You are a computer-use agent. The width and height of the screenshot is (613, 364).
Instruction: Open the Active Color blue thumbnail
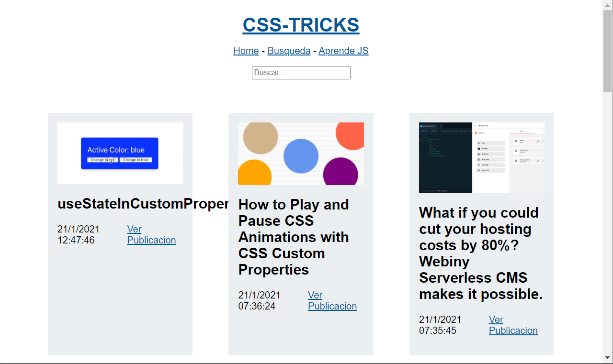pyautogui.click(x=120, y=153)
